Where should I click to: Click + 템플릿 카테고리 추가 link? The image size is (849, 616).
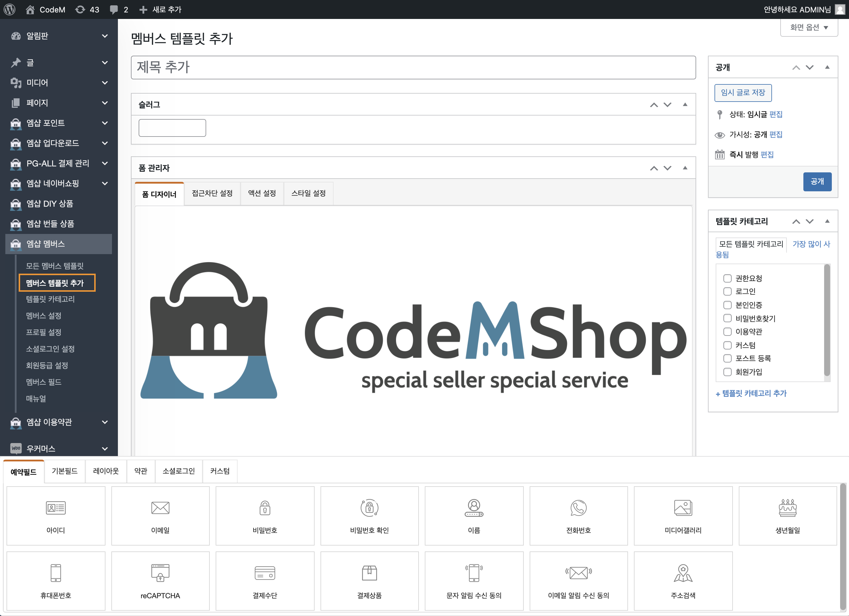point(751,393)
